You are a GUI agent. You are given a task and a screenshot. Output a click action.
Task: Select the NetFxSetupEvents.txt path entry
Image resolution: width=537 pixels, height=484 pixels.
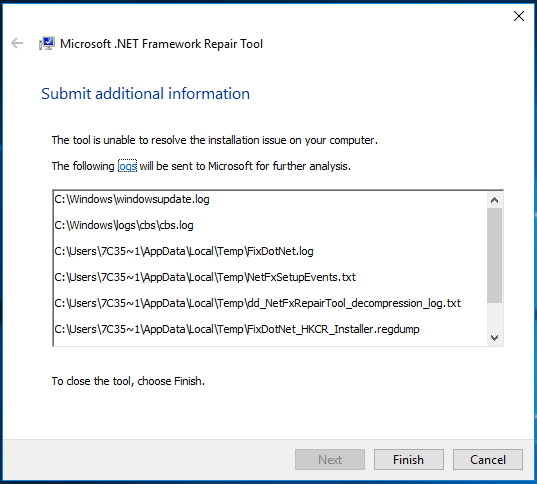205,277
